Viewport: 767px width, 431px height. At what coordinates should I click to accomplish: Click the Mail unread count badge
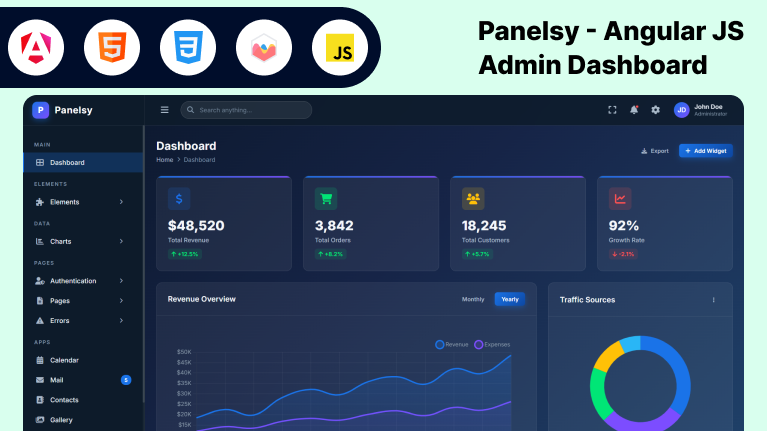(126, 380)
